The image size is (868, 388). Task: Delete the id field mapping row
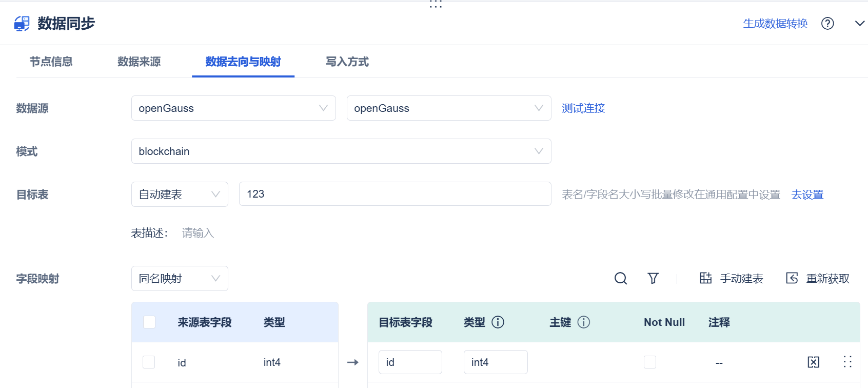[814, 362]
